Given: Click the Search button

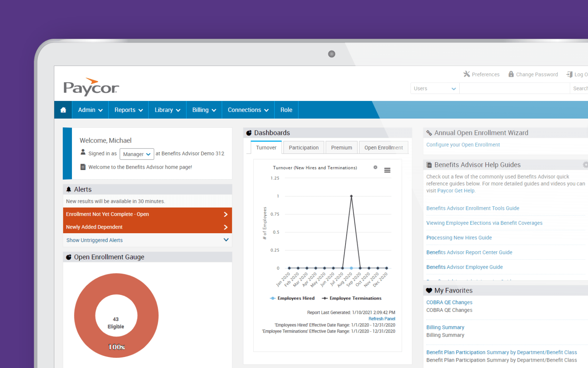Looking at the screenshot, I should (x=579, y=89).
